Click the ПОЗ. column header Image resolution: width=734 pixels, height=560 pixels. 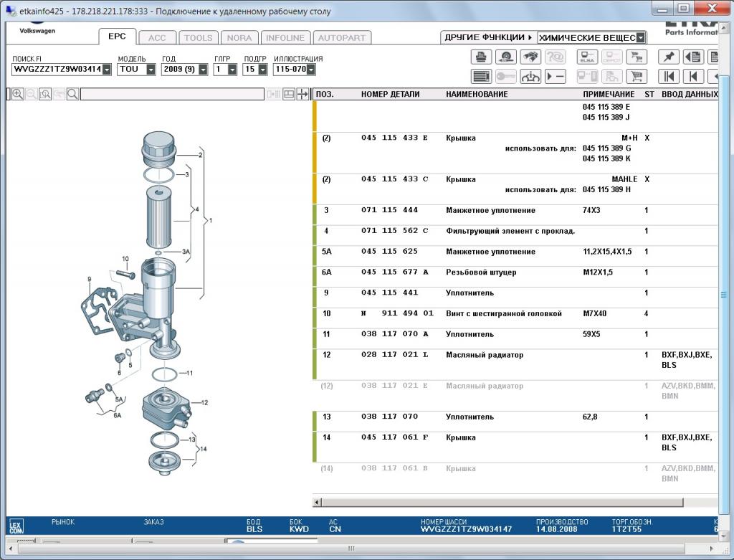pos(325,94)
